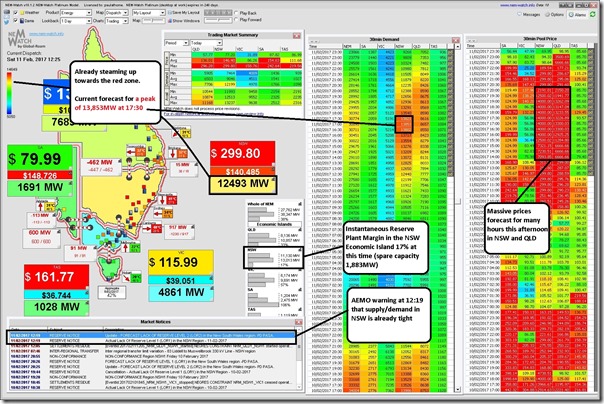
Task: Click the Show Windows button
Action: pyautogui.click(x=184, y=20)
